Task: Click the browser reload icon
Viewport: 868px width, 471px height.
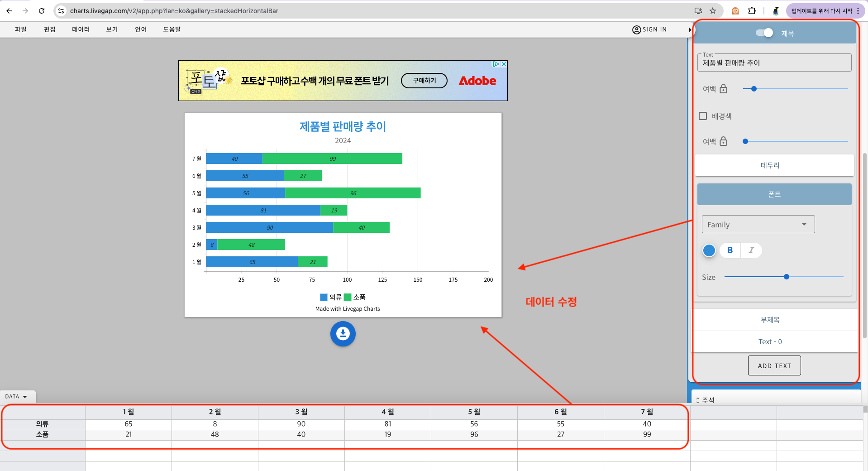Action: (x=42, y=11)
